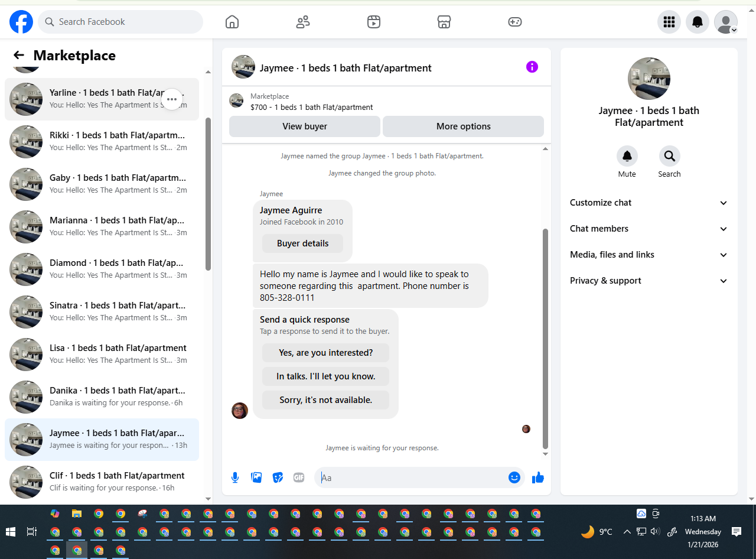Open Diamond's apartment conversation

pos(102,269)
